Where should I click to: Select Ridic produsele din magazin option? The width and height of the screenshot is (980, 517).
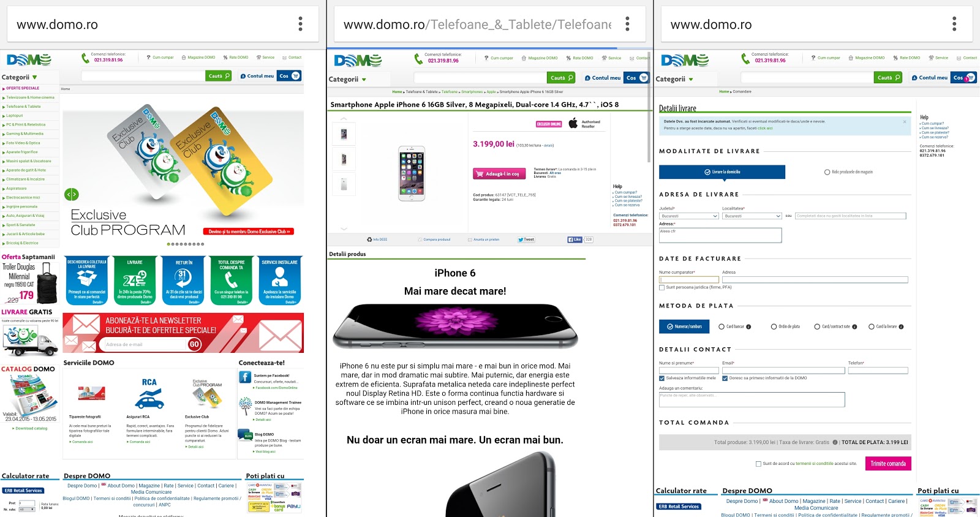click(848, 172)
